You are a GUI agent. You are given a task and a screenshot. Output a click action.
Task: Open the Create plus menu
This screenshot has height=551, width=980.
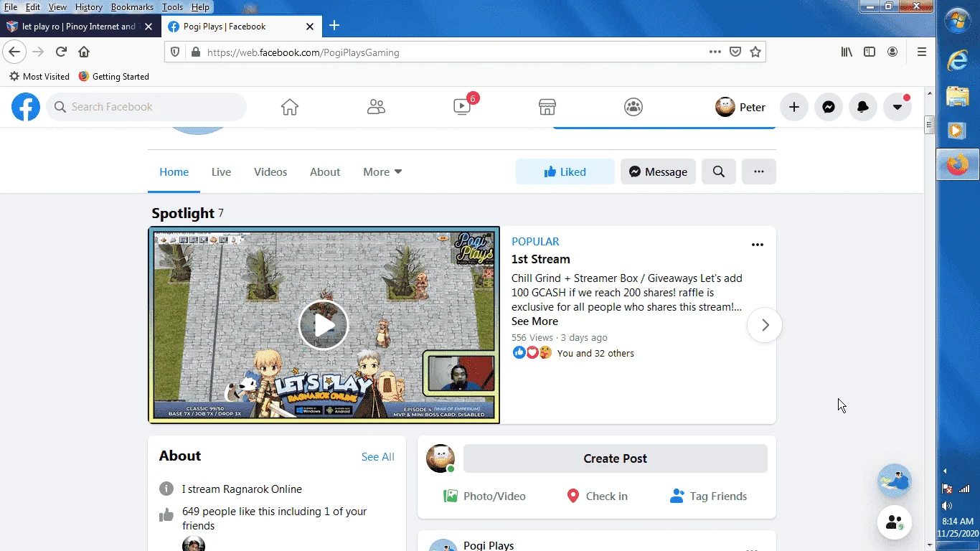[794, 107]
